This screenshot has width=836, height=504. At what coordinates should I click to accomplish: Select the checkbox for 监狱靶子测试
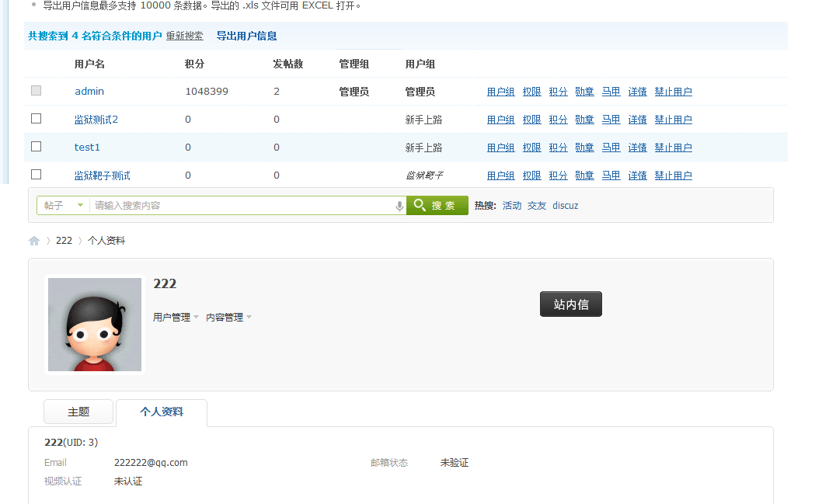tap(37, 175)
